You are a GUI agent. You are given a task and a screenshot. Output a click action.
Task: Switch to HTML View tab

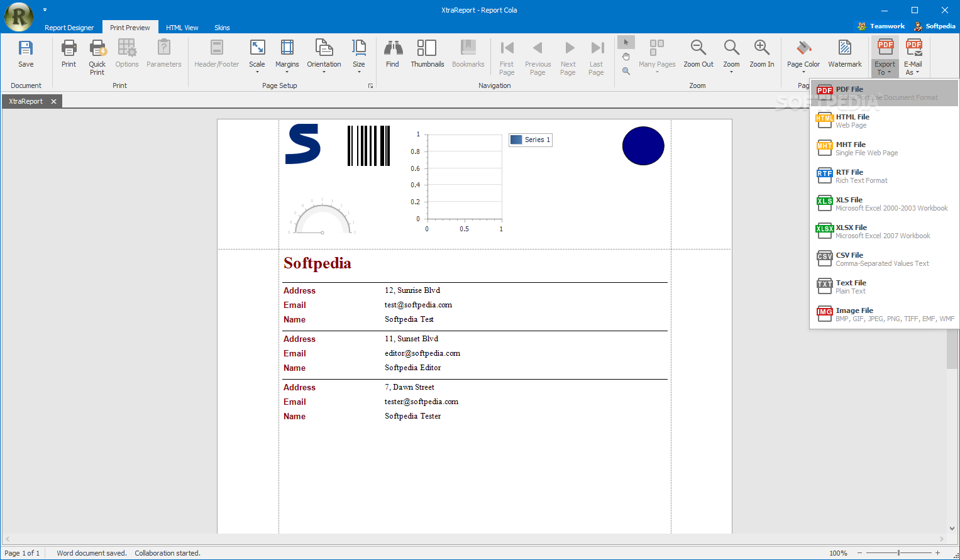pos(182,28)
